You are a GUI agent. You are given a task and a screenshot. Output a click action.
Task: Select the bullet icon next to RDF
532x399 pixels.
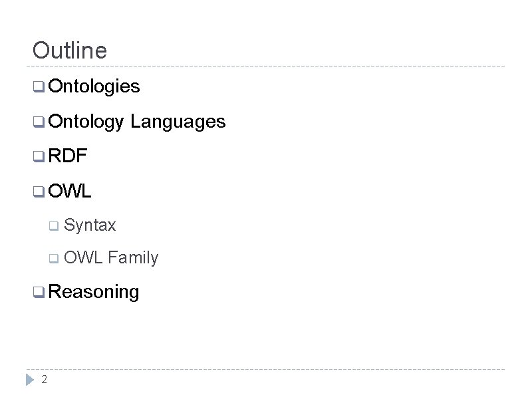point(39,158)
